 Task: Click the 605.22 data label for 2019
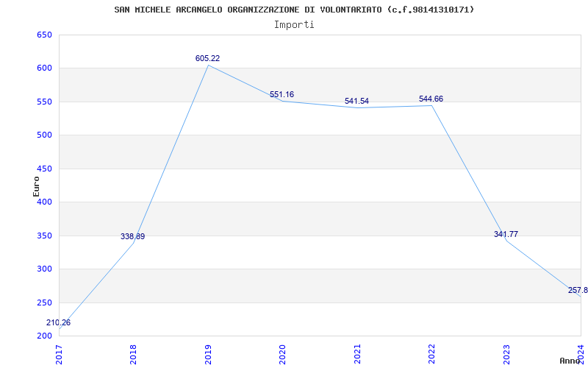point(207,58)
